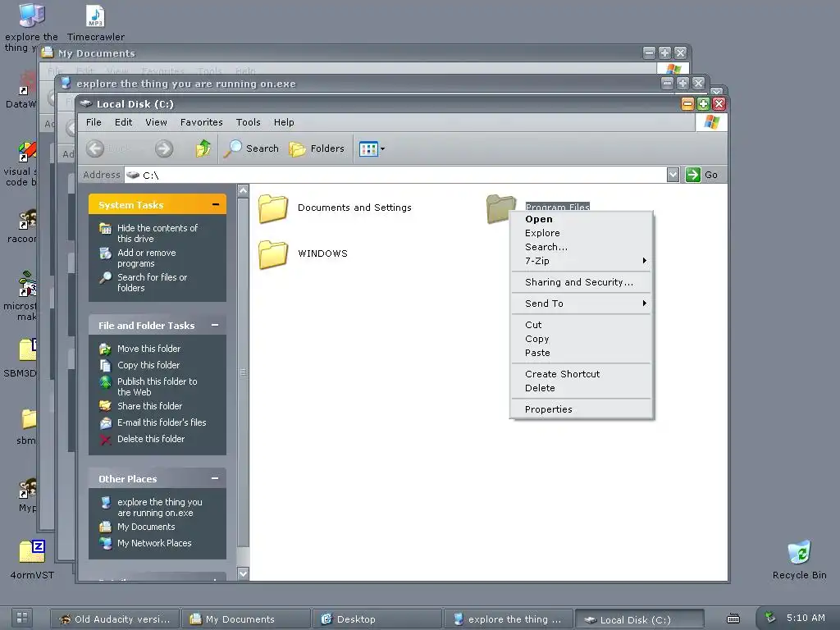Viewport: 840px width, 630px height.
Task: Click Hide the contents of this drive
Action: tap(157, 234)
